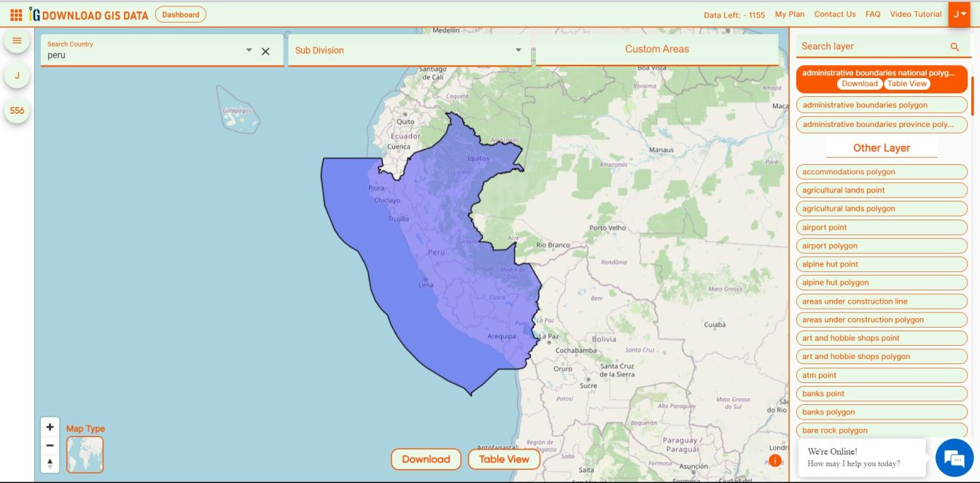Viewport: 980px width, 483px height.
Task: Click the orange info icon near Table View
Action: [774, 460]
